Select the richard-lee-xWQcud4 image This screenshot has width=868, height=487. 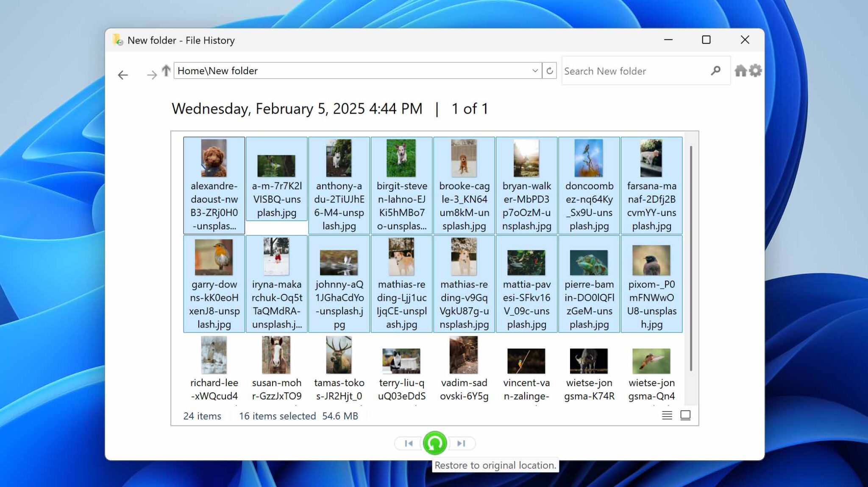point(214,355)
